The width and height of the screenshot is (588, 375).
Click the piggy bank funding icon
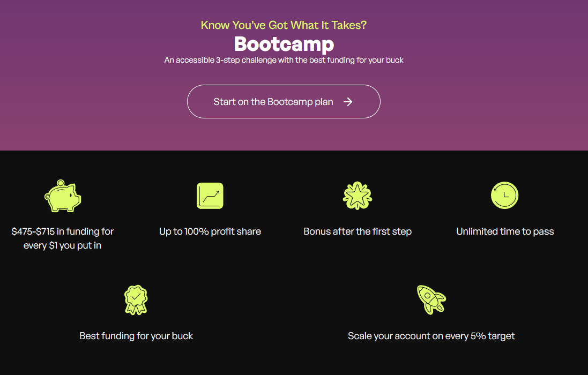click(x=63, y=196)
